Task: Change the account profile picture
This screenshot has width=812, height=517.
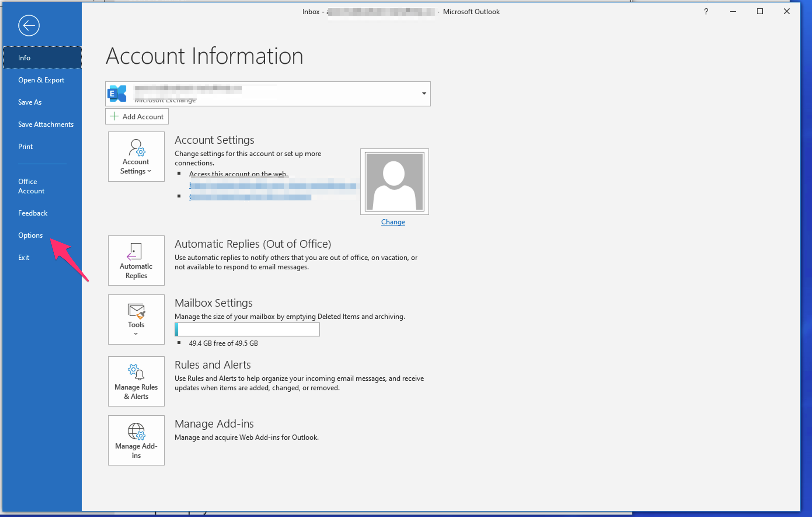Action: click(x=393, y=222)
